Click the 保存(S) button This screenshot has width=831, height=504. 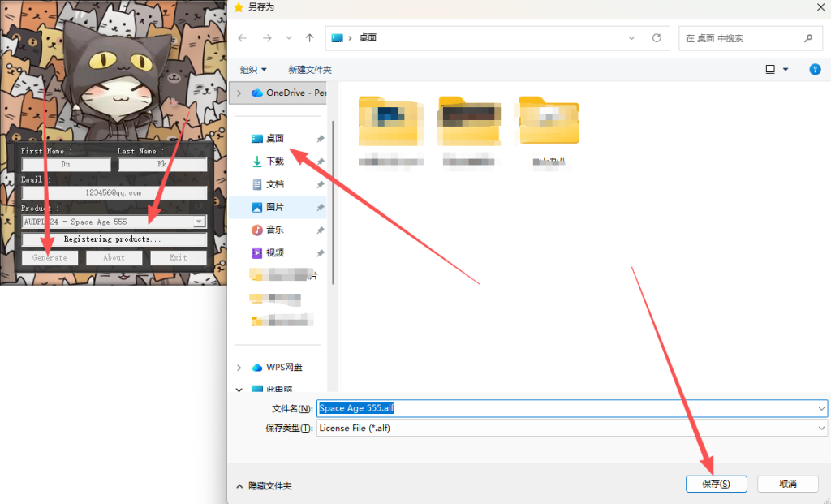tap(716, 484)
